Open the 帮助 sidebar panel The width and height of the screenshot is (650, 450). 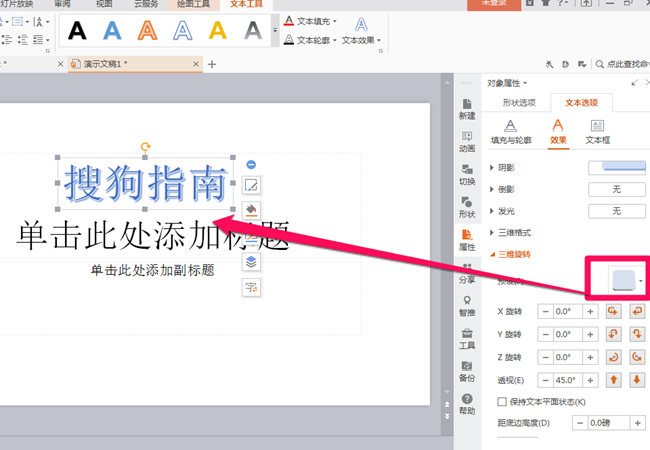[467, 404]
